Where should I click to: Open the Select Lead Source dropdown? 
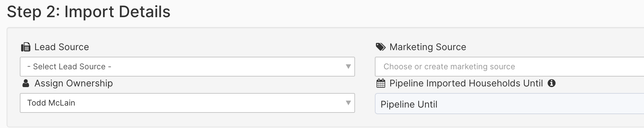187,67
